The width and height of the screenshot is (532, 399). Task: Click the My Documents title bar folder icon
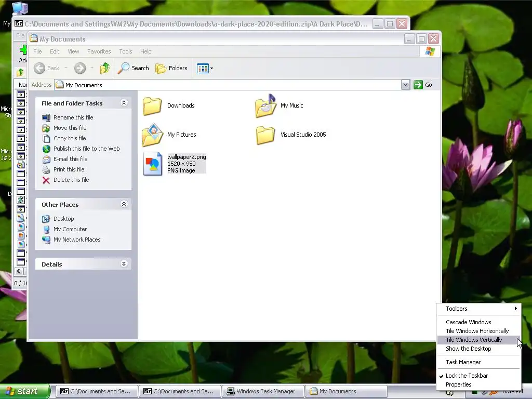pos(34,38)
